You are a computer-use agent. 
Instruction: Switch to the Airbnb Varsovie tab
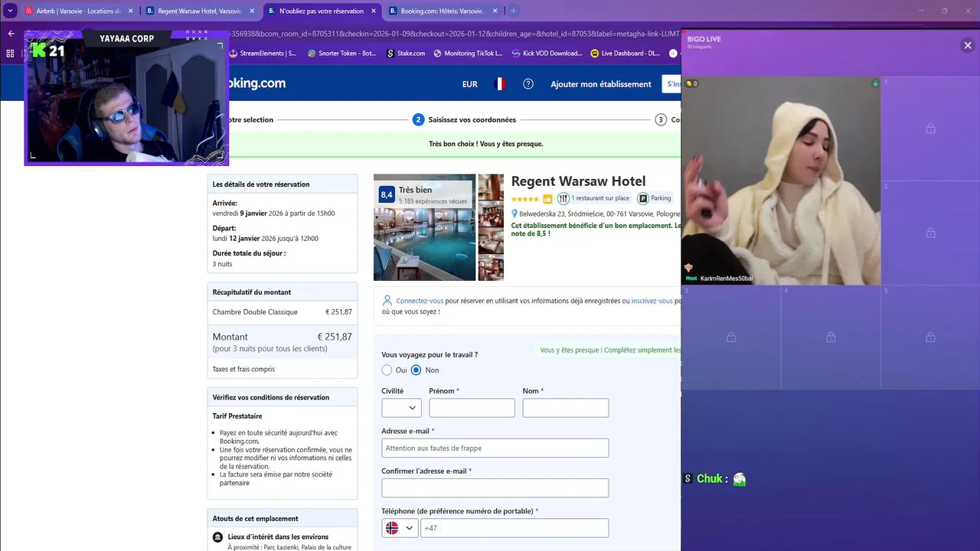[x=77, y=11]
